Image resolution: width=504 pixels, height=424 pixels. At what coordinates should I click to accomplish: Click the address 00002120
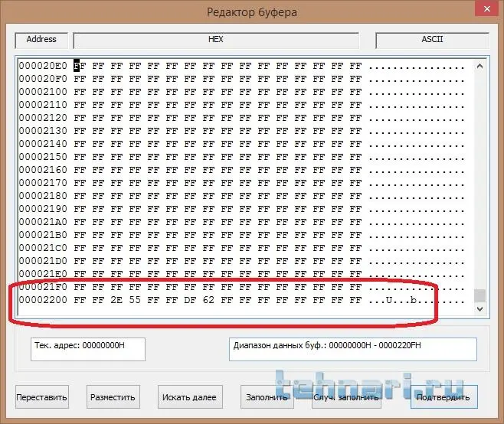[x=43, y=118]
